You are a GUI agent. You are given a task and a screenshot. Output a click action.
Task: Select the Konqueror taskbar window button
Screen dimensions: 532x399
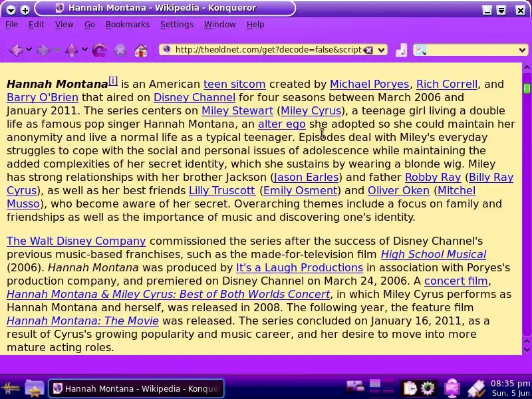[136, 388]
